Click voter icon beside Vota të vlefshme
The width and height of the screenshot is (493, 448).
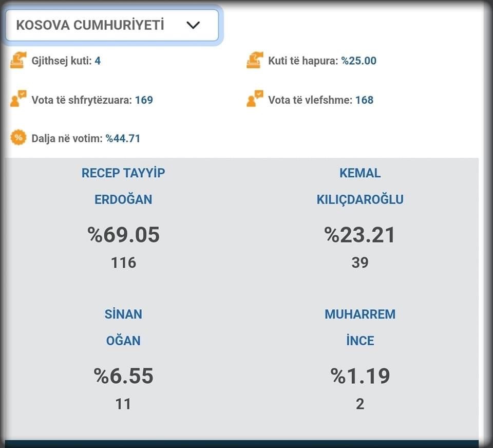click(255, 99)
